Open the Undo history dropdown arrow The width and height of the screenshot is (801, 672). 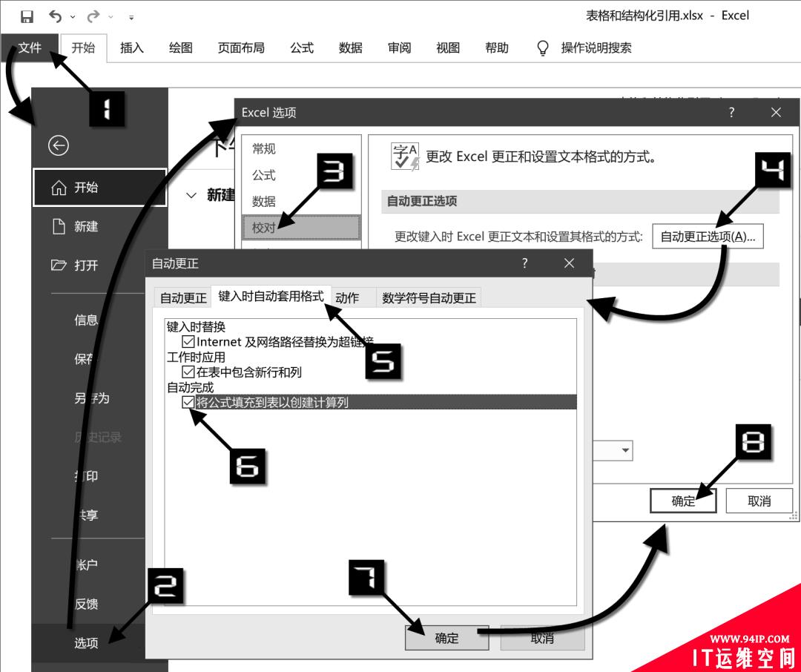(73, 17)
